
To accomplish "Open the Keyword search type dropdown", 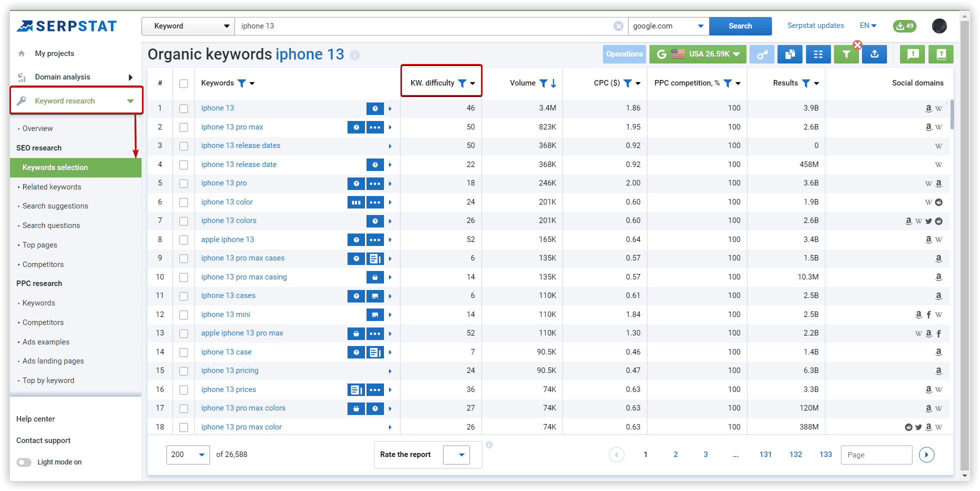I will 188,26.
